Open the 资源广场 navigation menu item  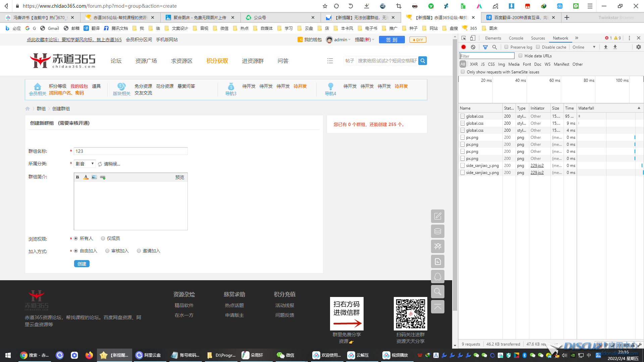pyautogui.click(x=146, y=61)
